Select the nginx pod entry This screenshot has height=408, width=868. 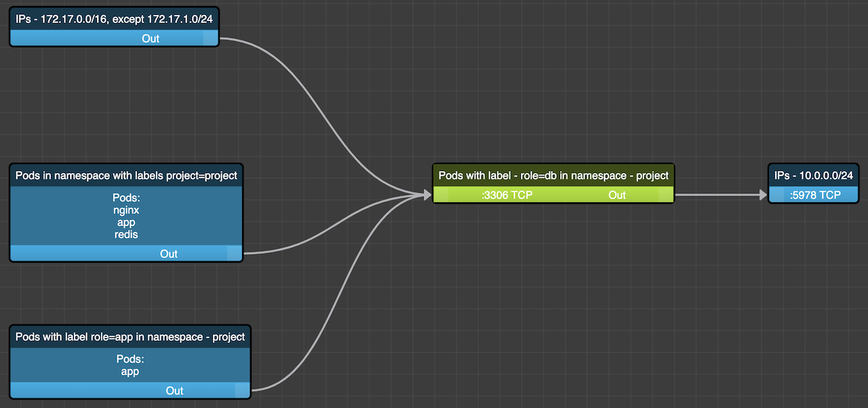click(126, 210)
